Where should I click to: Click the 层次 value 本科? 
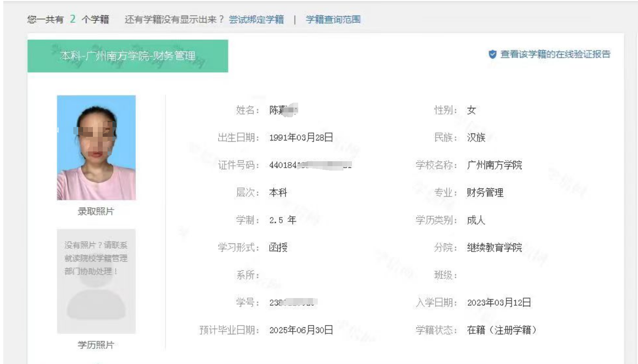tap(278, 193)
